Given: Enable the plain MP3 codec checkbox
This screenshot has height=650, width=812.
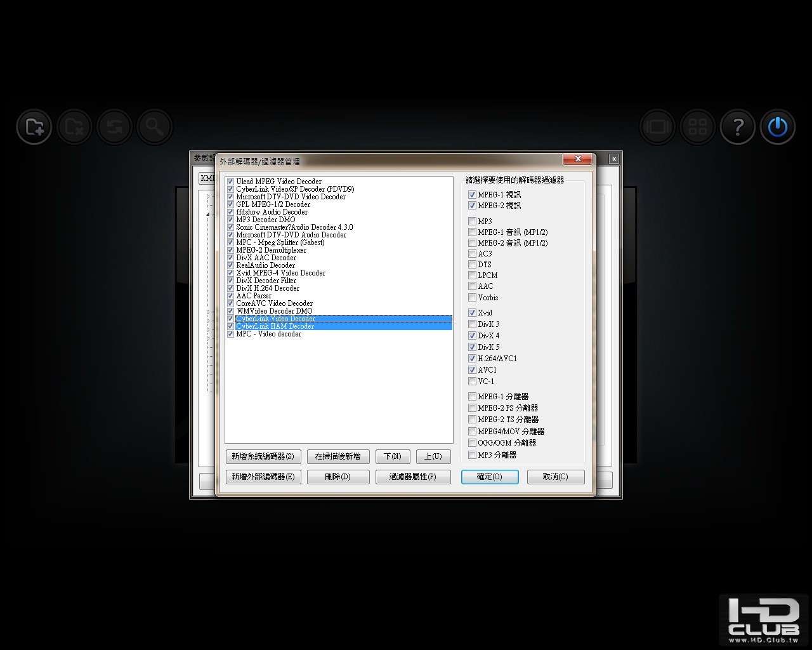Looking at the screenshot, I should [472, 222].
